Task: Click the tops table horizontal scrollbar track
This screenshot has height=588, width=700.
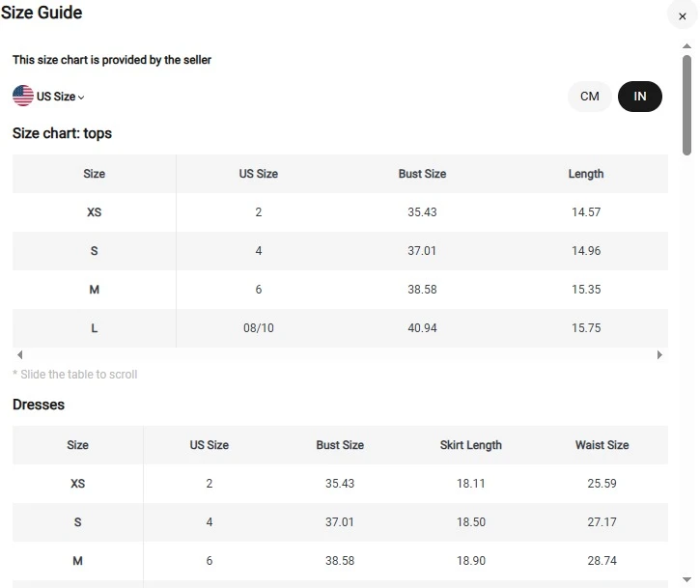Action: [x=338, y=355]
